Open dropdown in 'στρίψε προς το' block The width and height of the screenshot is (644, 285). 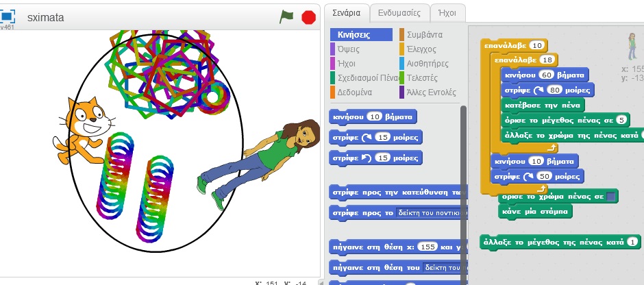click(x=432, y=213)
